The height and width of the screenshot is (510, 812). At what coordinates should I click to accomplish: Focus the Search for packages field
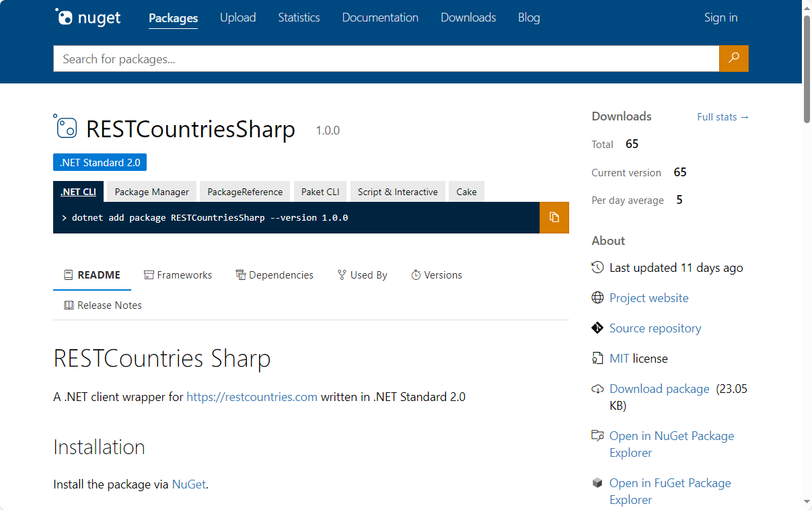pos(386,59)
